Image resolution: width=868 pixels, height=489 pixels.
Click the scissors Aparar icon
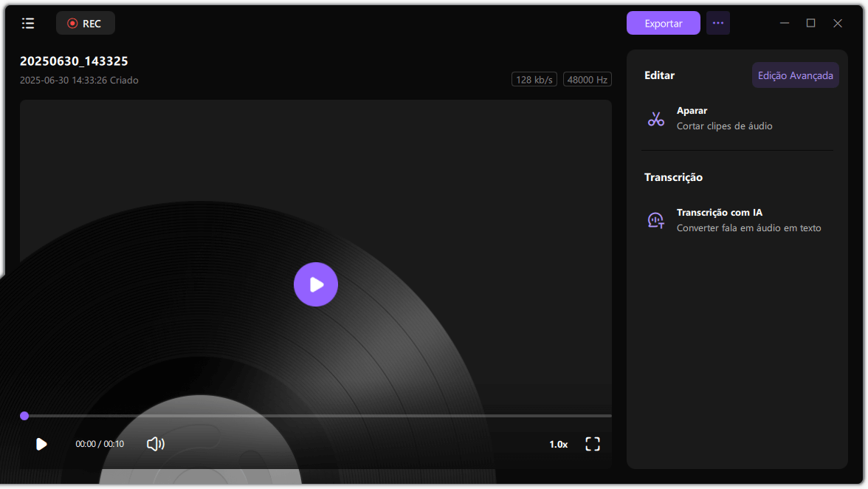(x=656, y=118)
